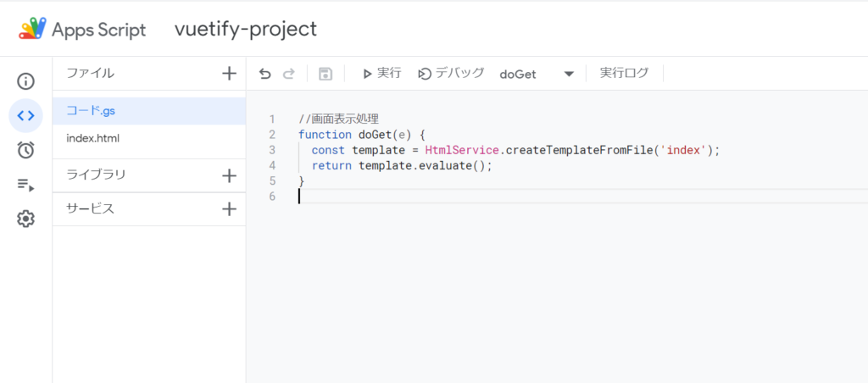Start debugging with デバッグ button
This screenshot has height=383, width=868.
(451, 74)
